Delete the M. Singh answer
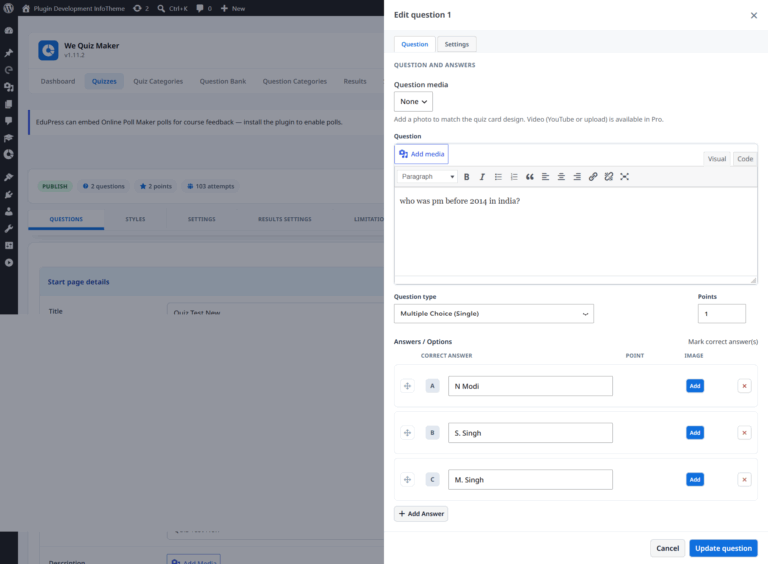 tap(744, 480)
